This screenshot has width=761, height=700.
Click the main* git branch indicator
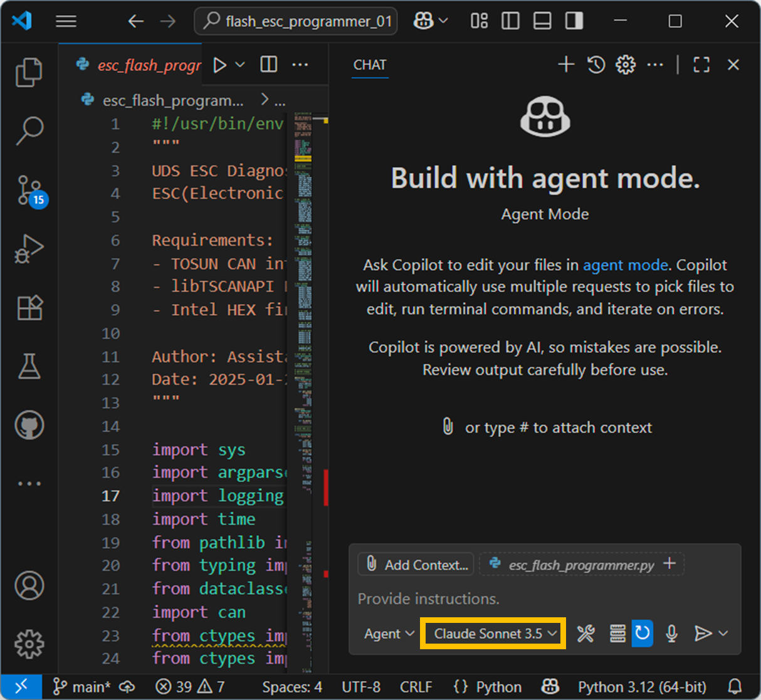(x=82, y=687)
